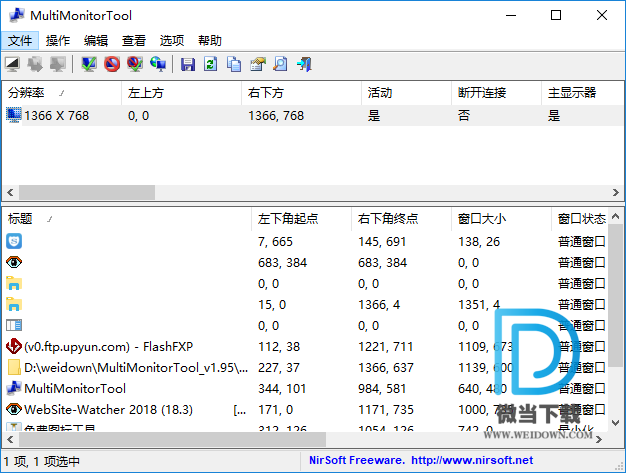
Task: Click the MultiMonitorTool row icon in list
Action: 14,388
